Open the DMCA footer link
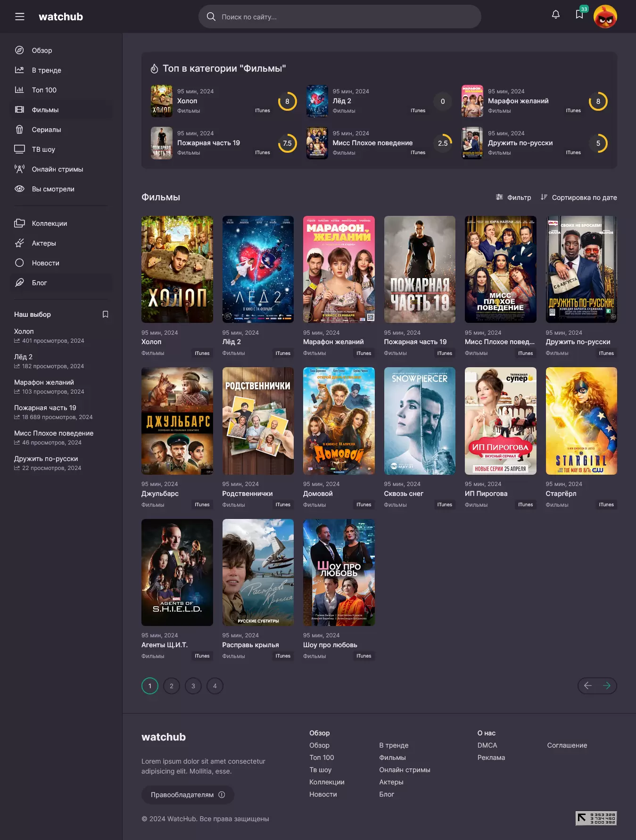The height and width of the screenshot is (840, 636). point(487,745)
